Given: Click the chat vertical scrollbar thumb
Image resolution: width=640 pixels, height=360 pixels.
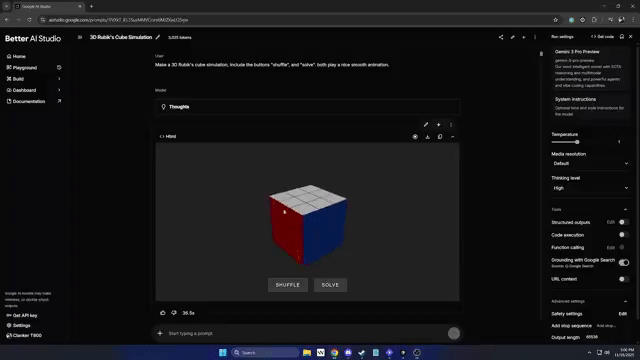Looking at the screenshot, I should [x=541, y=53].
